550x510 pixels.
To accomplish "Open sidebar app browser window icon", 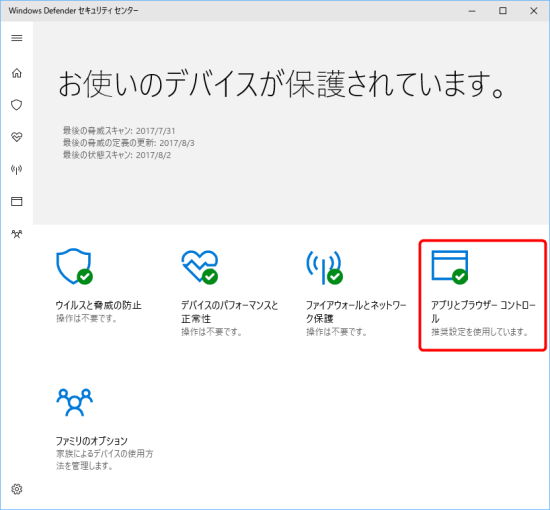I will [x=16, y=201].
